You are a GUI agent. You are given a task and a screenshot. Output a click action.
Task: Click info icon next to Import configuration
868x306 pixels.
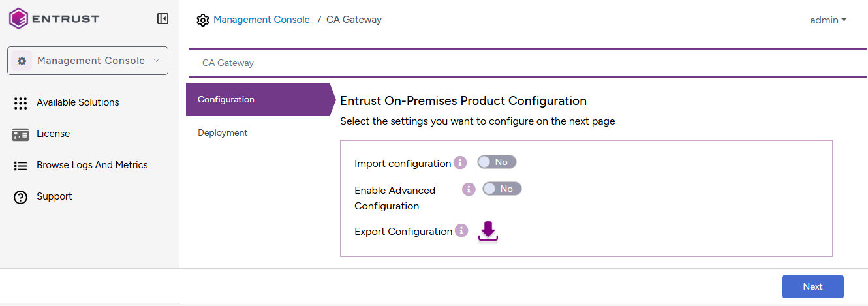460,162
